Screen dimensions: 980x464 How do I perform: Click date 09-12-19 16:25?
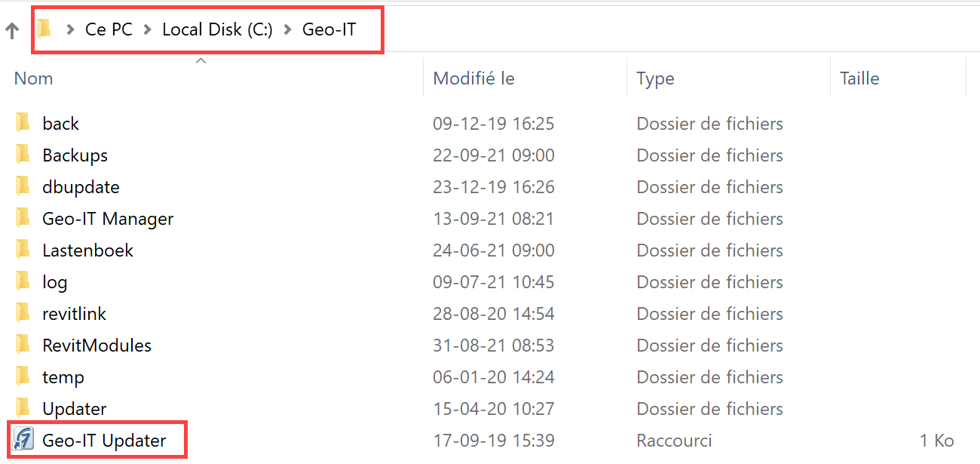click(493, 124)
